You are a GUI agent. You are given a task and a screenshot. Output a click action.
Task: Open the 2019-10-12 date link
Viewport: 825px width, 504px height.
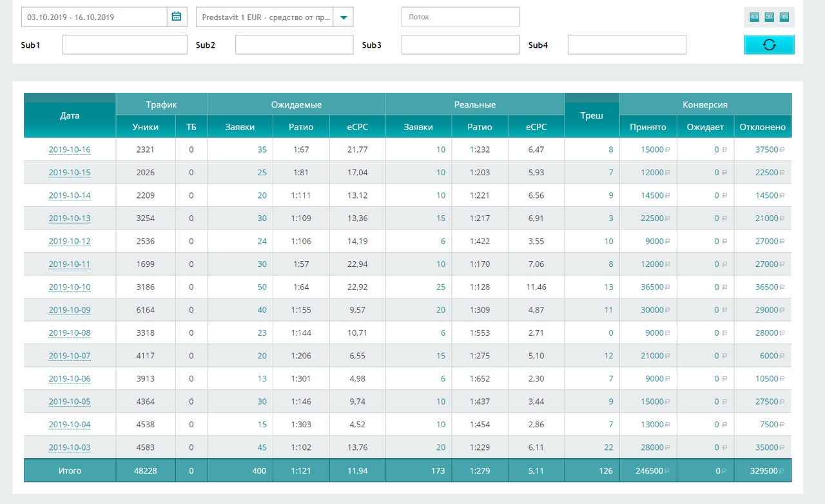click(x=70, y=241)
